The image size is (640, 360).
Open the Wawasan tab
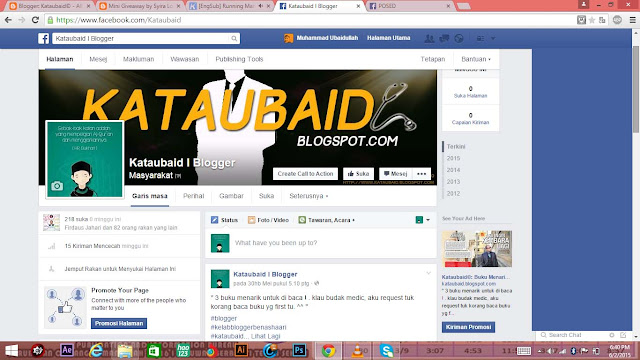pyautogui.click(x=184, y=59)
